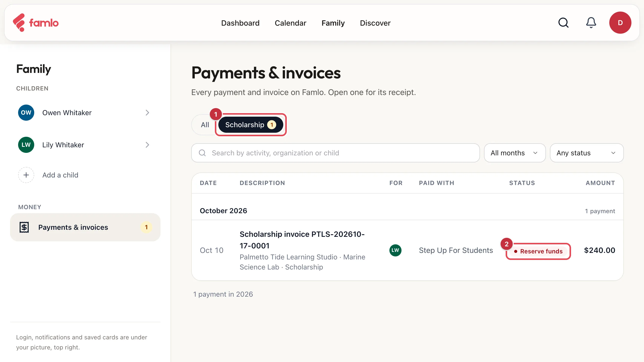Click the Reserve funds status button
The width and height of the screenshot is (644, 362).
point(538,251)
